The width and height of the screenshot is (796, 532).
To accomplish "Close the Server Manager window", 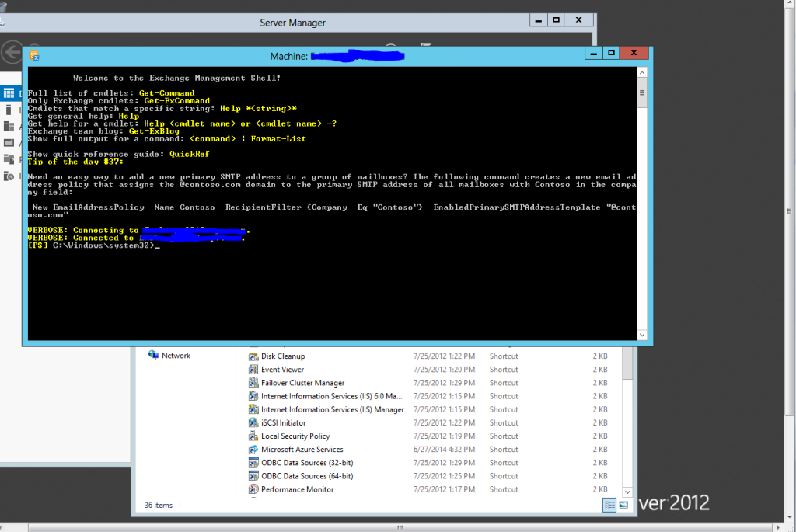I will coord(578,19).
